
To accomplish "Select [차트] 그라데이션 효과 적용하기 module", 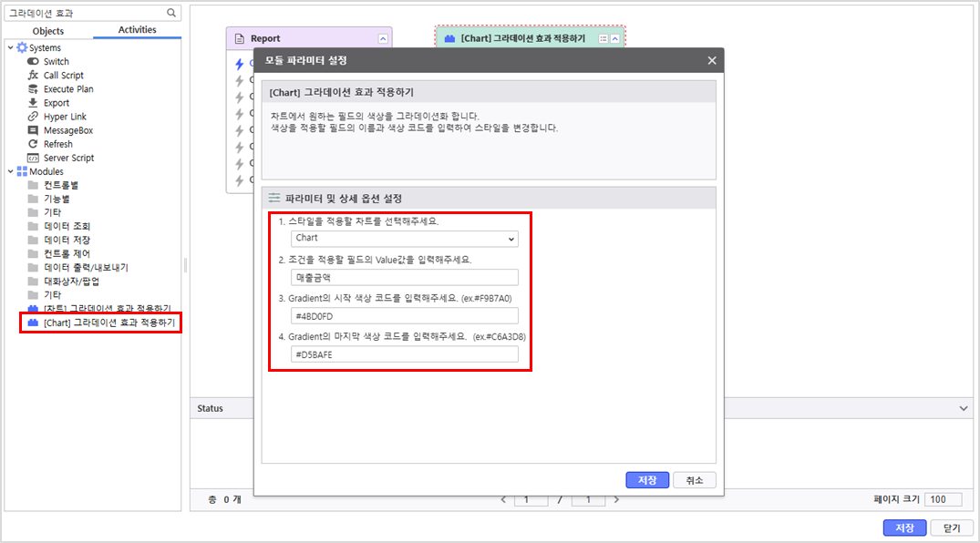I will tap(107, 309).
